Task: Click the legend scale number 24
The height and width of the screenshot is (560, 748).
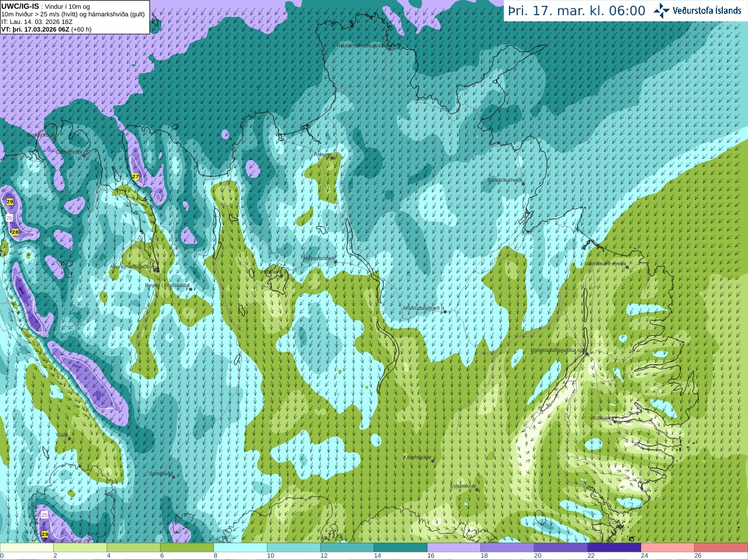Action: tap(645, 556)
